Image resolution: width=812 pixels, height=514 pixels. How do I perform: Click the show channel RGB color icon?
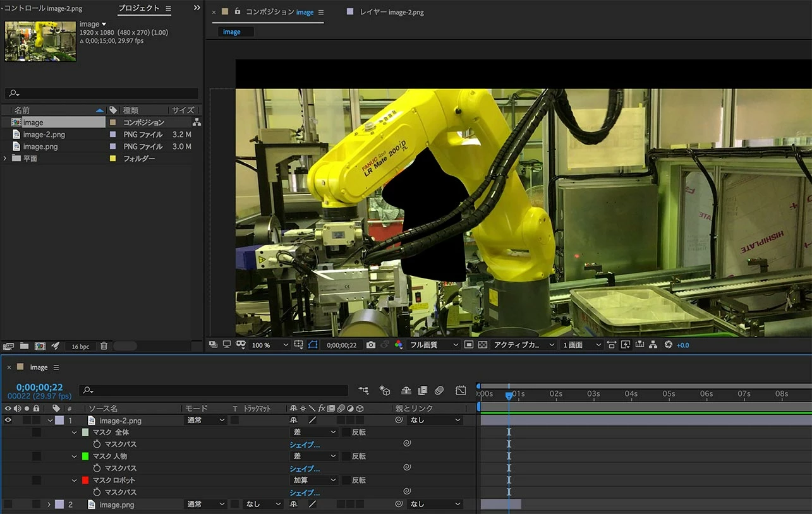[x=398, y=345]
